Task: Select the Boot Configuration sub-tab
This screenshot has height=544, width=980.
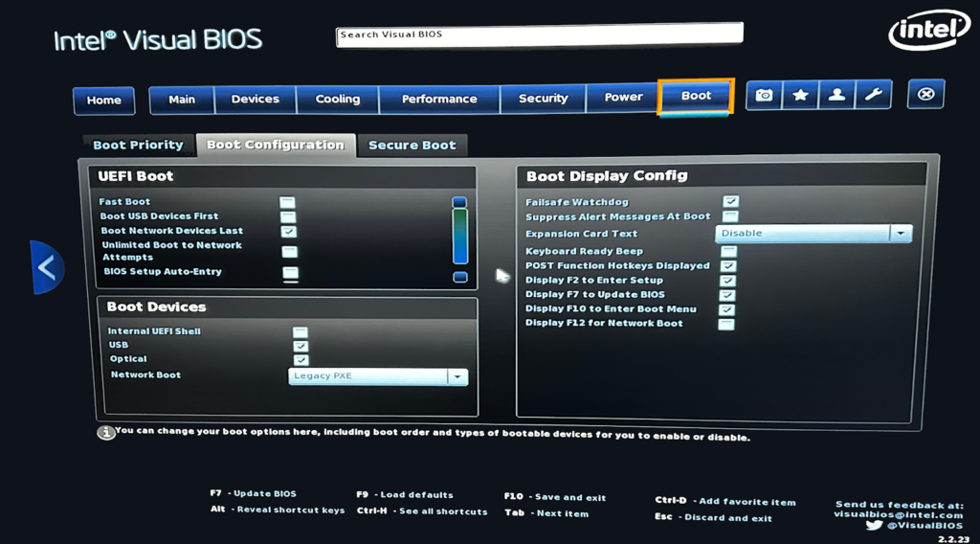Action: (x=276, y=145)
